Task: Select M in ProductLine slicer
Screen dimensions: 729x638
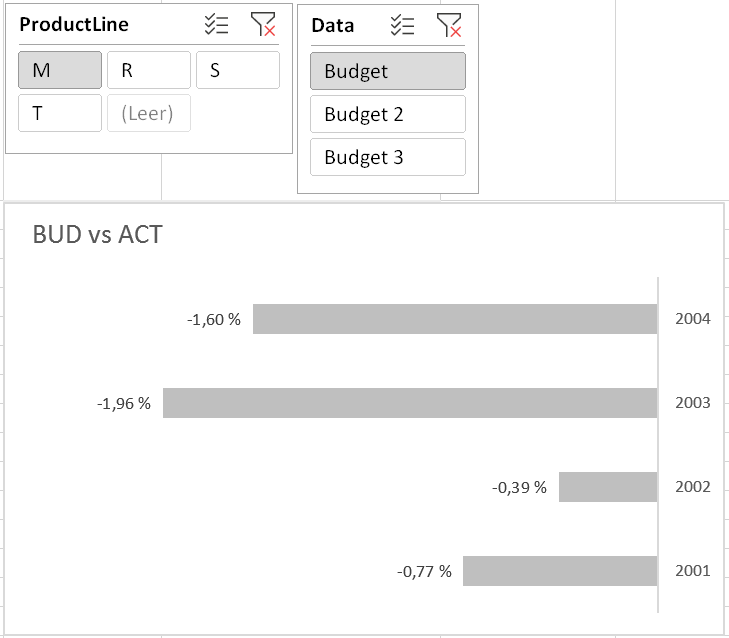Action: pyautogui.click(x=60, y=70)
